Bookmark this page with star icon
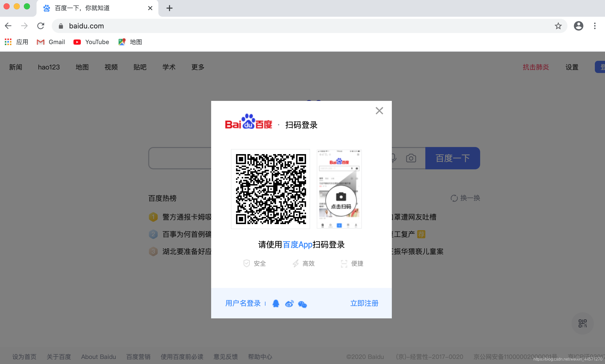The height and width of the screenshot is (364, 605). point(558,26)
